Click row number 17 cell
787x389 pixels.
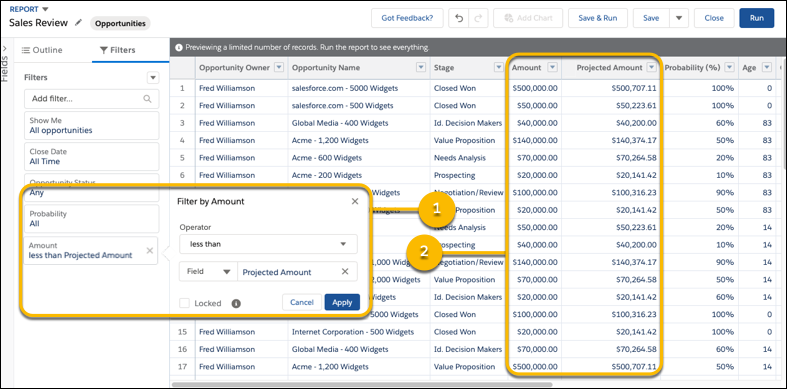click(x=182, y=366)
